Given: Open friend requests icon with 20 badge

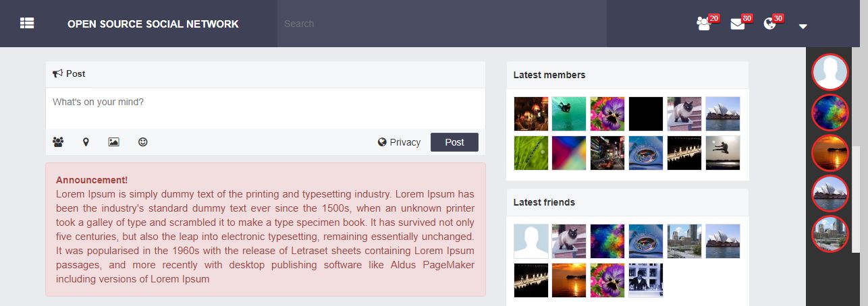Looking at the screenshot, I should (x=704, y=24).
